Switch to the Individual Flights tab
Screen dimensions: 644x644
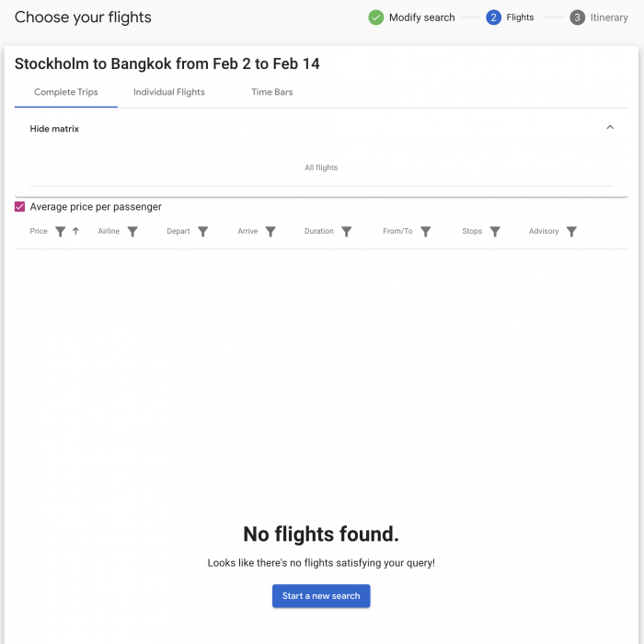[x=169, y=92]
